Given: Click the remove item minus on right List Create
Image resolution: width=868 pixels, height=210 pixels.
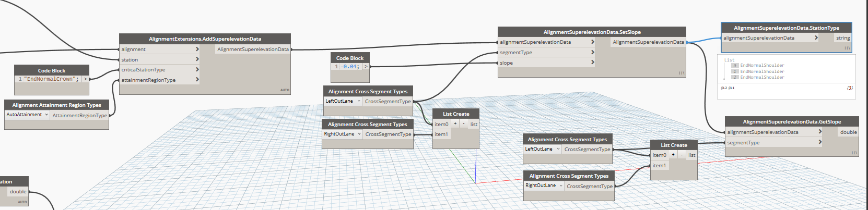Looking at the screenshot, I should pyautogui.click(x=682, y=155).
